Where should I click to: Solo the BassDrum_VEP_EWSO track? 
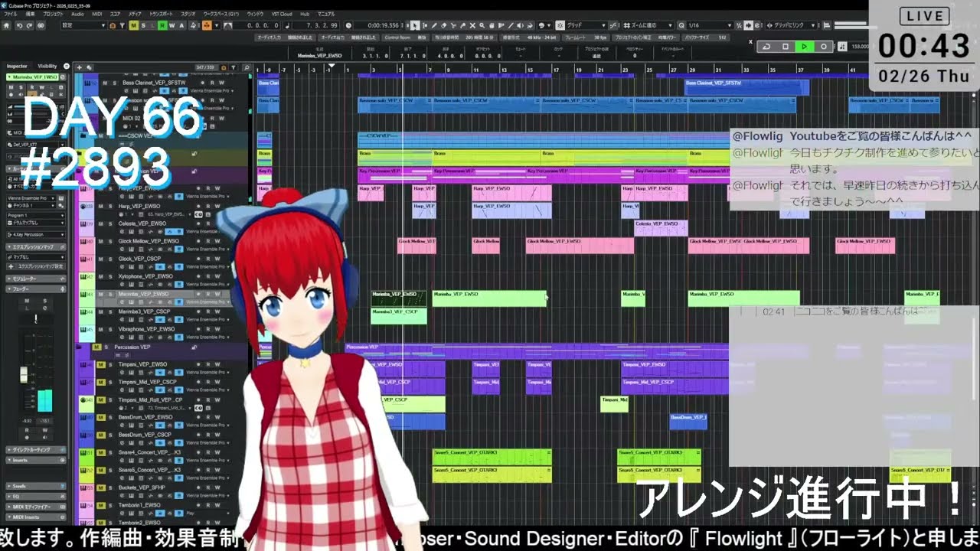110,417
